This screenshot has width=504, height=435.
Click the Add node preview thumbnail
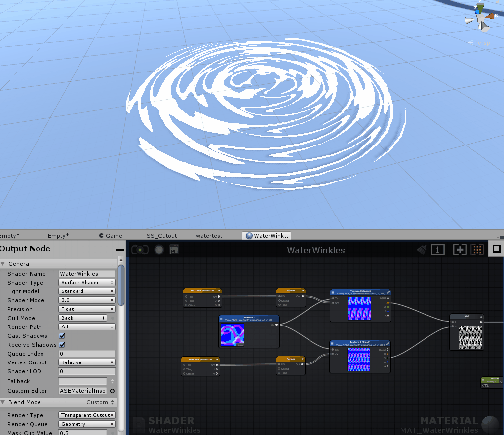[470, 337]
